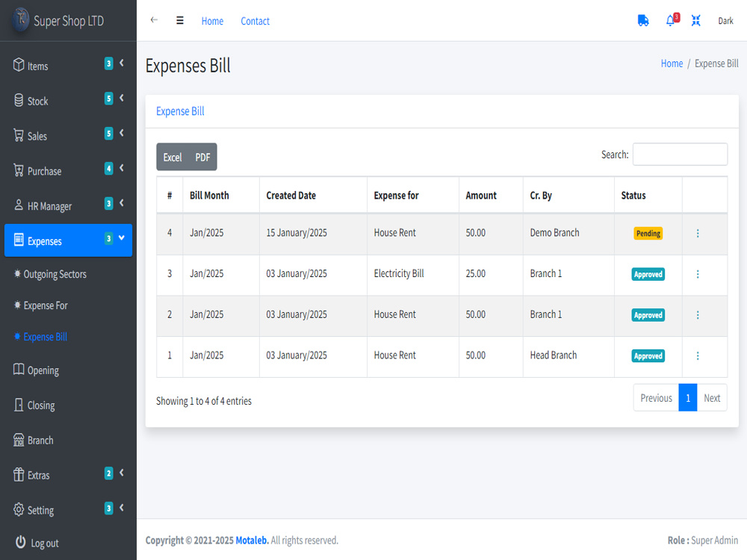Click the Expense For bullet icon
Screen dimensions: 747x560
click(x=17, y=305)
